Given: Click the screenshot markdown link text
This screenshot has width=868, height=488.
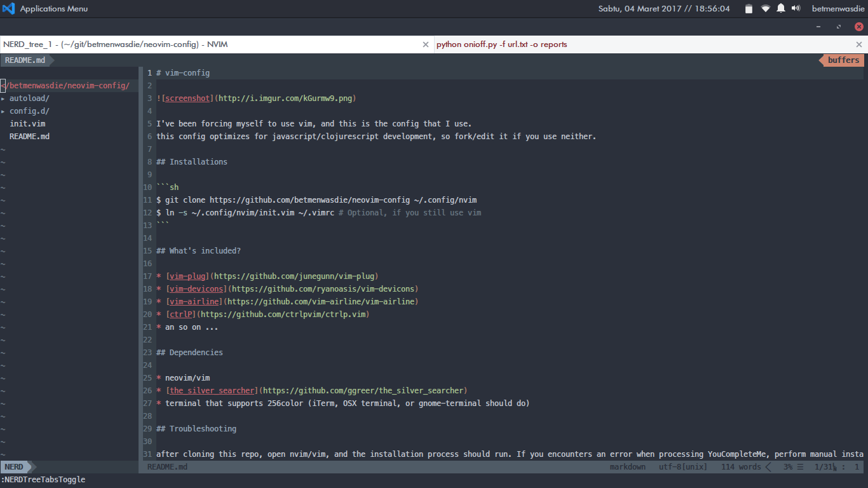Looking at the screenshot, I should tap(187, 98).
